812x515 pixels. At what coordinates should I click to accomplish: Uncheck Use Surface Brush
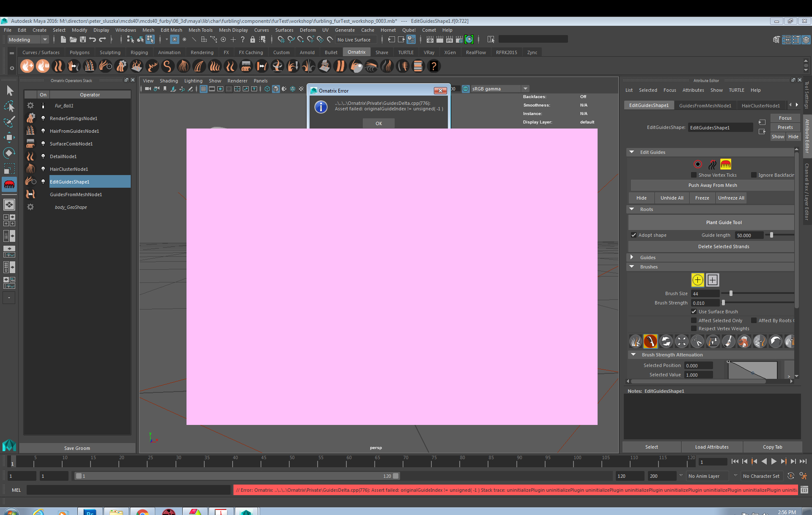click(x=694, y=312)
